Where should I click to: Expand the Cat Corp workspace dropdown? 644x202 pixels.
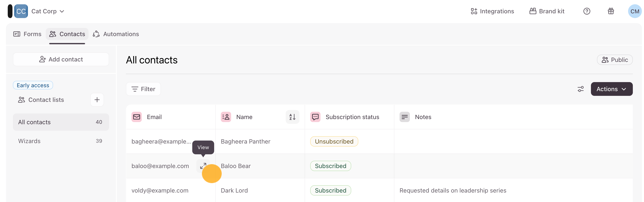click(47, 11)
